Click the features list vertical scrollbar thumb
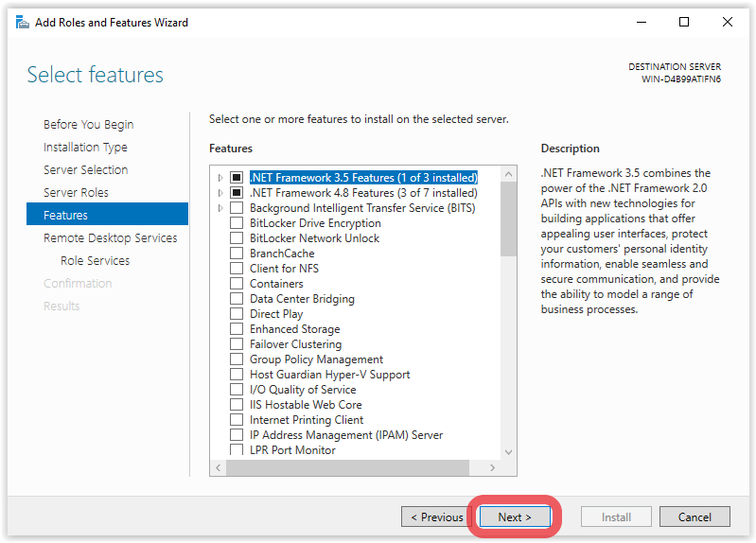 (x=508, y=219)
